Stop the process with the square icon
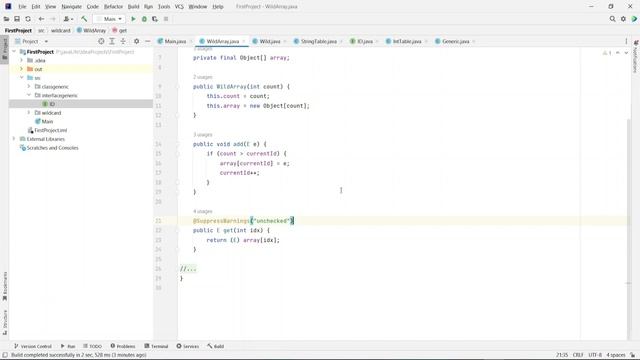The width and height of the screenshot is (640, 360). [166, 19]
